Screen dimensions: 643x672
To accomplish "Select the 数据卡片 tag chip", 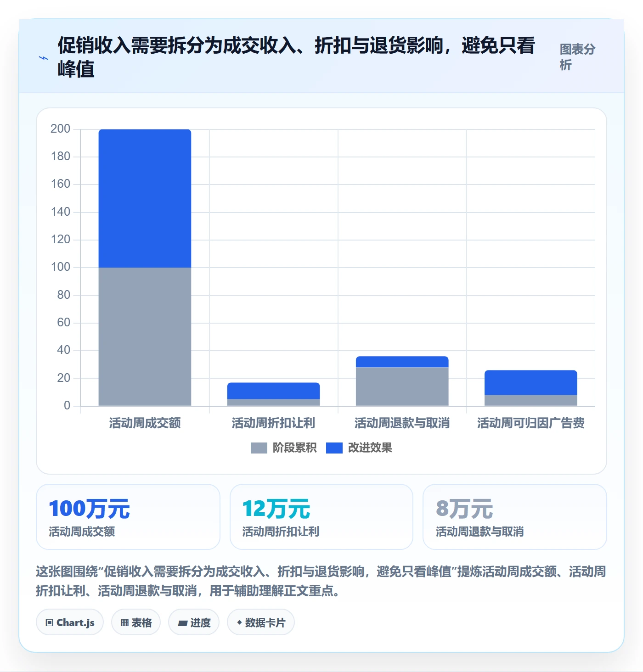I will click(261, 622).
